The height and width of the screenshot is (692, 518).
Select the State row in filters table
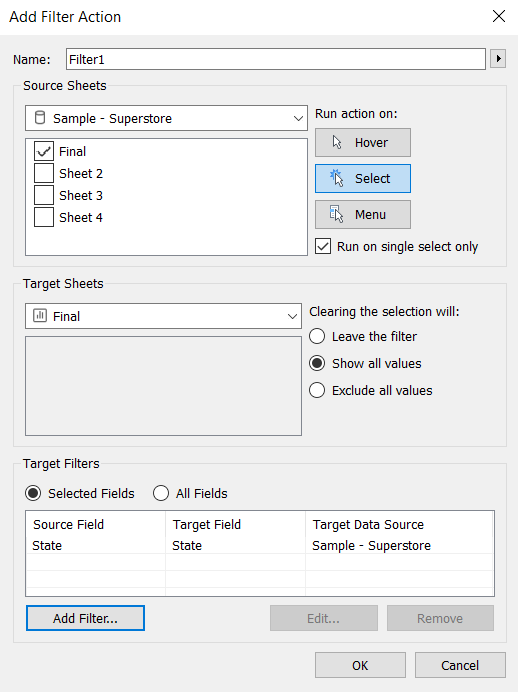pyautogui.click(x=259, y=545)
